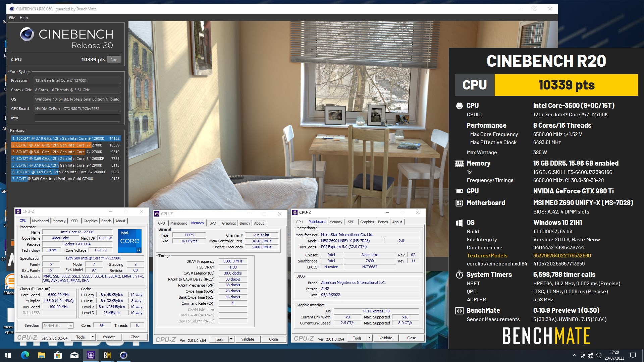
Task: Click BenchMate Memory module icon
Action: pos(459,164)
